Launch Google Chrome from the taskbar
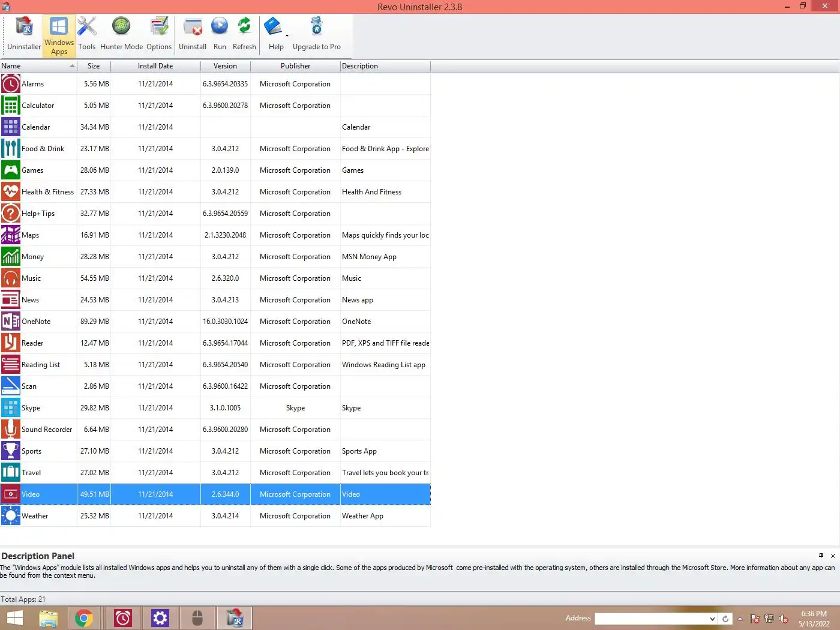Image resolution: width=840 pixels, height=630 pixels. 84,618
